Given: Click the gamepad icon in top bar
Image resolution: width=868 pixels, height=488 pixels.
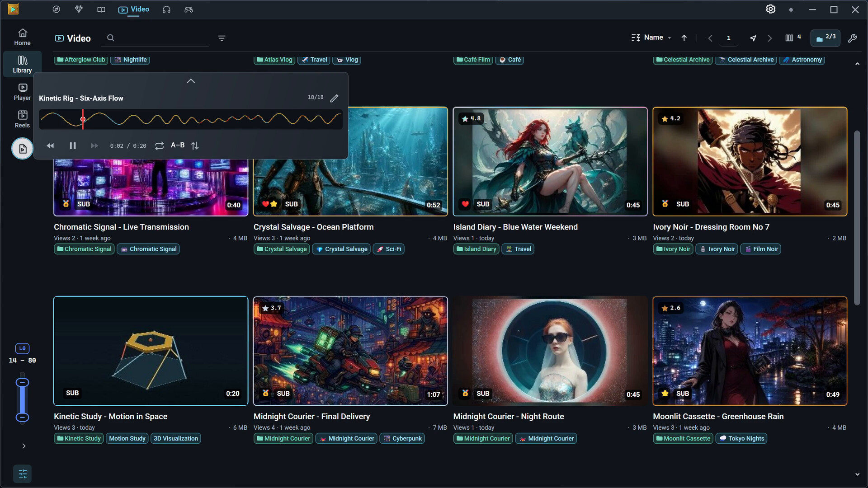Looking at the screenshot, I should click(189, 9).
